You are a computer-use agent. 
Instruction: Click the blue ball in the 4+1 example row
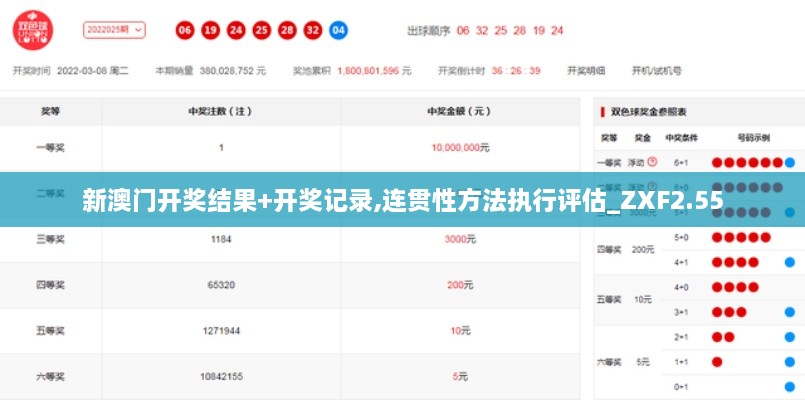790,262
